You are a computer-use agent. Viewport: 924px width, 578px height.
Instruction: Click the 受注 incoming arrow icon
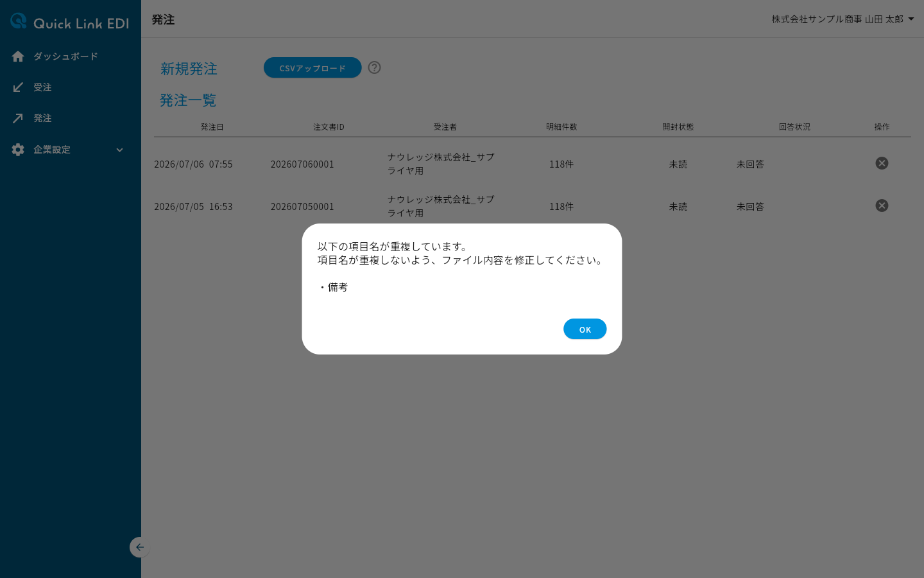pos(18,87)
